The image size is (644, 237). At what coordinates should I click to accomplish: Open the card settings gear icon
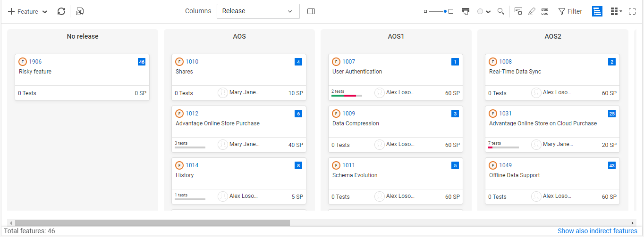(518, 11)
